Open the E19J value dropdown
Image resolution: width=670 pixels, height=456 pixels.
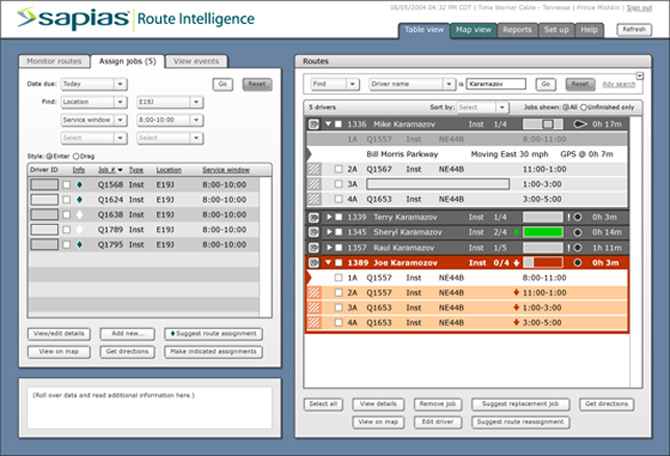[x=170, y=102]
